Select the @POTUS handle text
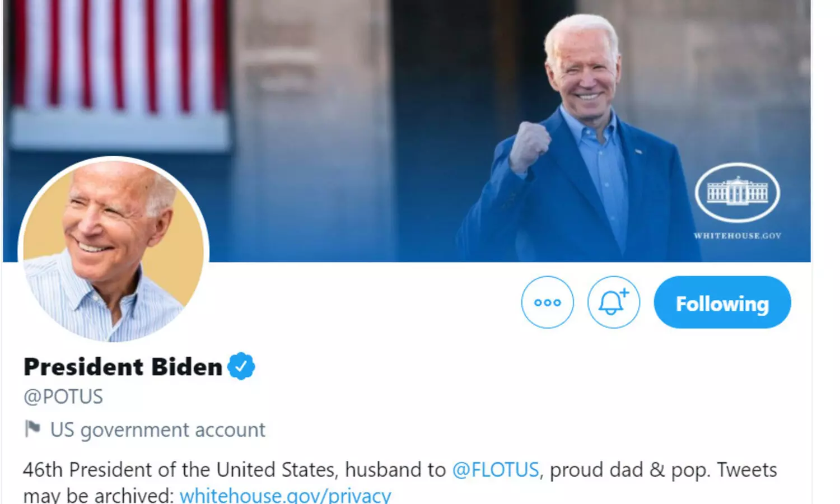The height and width of the screenshot is (504, 840). 63,396
